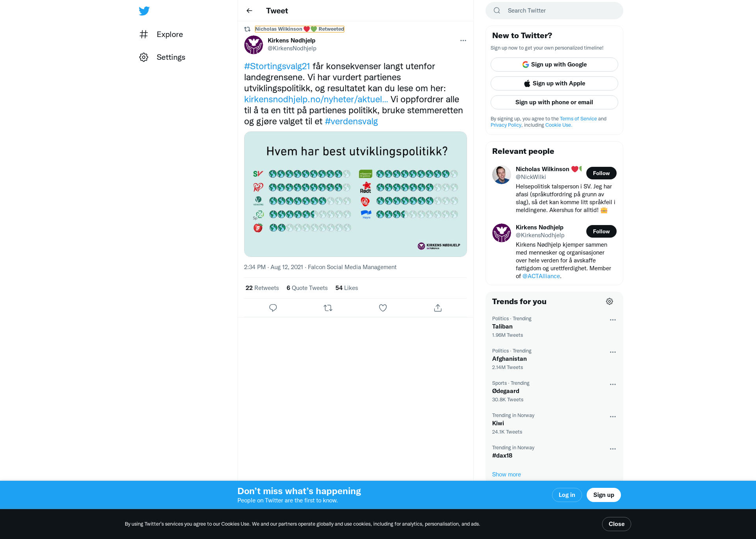Click Show more under trends
Image resolution: width=756 pixels, height=539 pixels.
tap(506, 474)
